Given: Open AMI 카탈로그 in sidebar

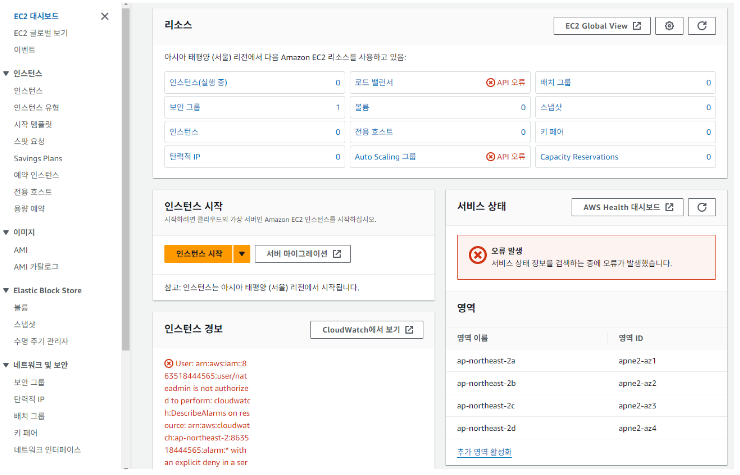Looking at the screenshot, I should pos(36,267).
